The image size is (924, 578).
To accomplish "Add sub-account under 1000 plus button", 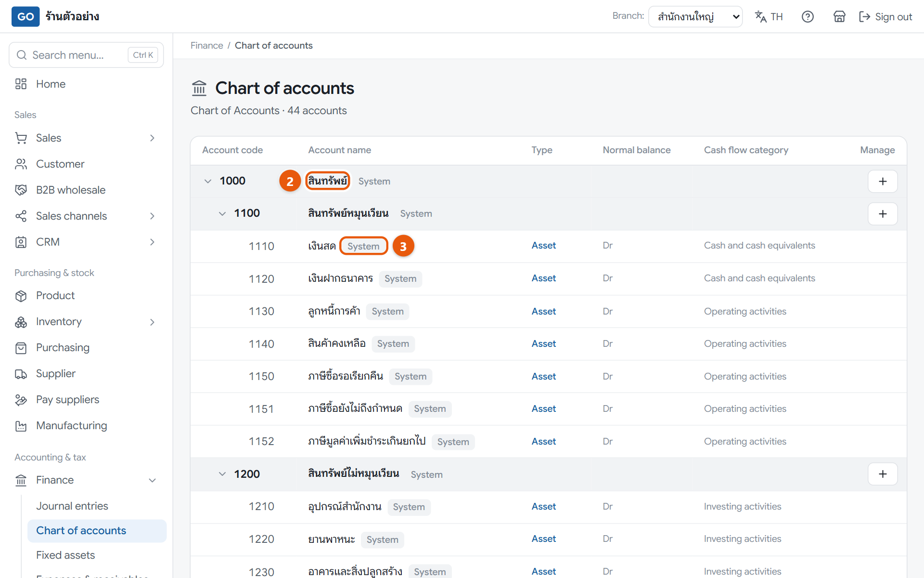I will pos(883,182).
